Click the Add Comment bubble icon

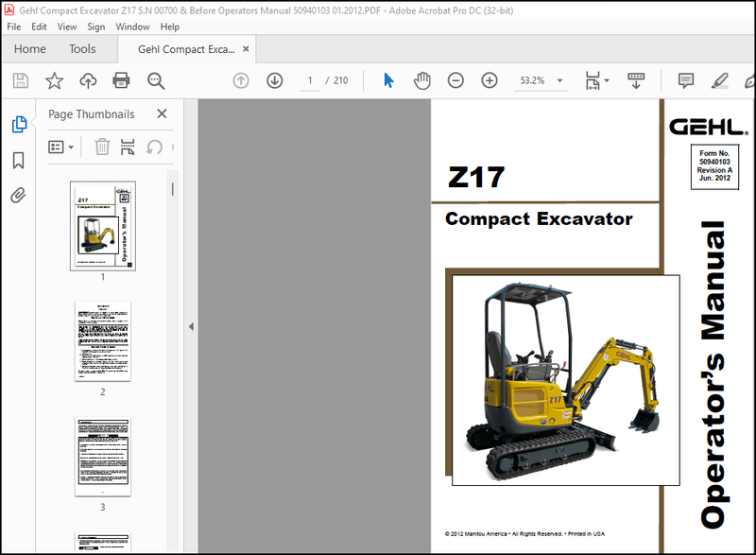tap(687, 80)
